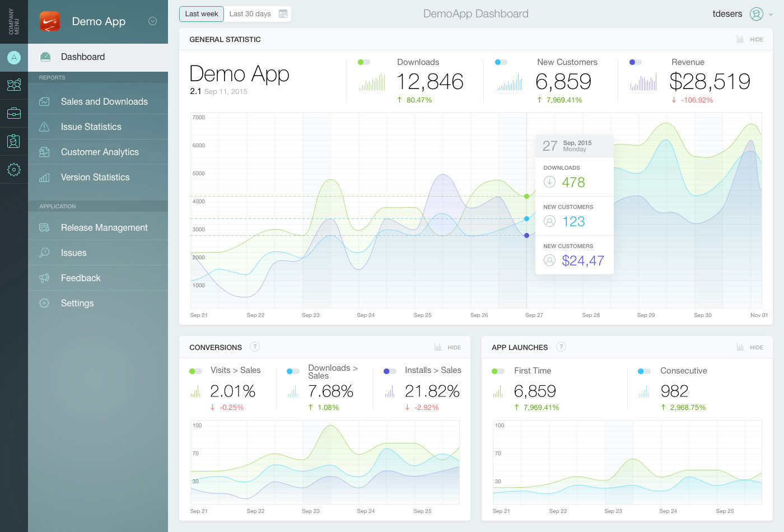Screen dimensions: 784x532
Task: Select the contacts badge icon in rail
Action: pyautogui.click(x=14, y=141)
